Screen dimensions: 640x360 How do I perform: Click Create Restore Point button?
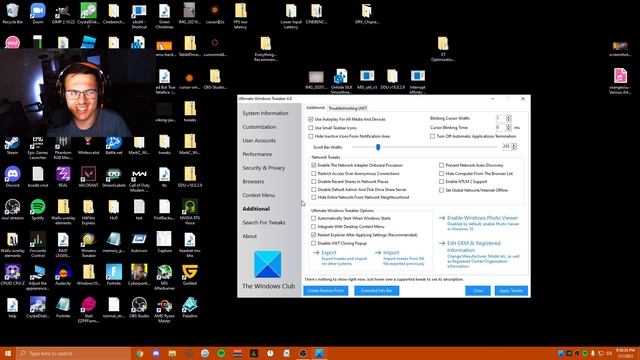tap(326, 291)
